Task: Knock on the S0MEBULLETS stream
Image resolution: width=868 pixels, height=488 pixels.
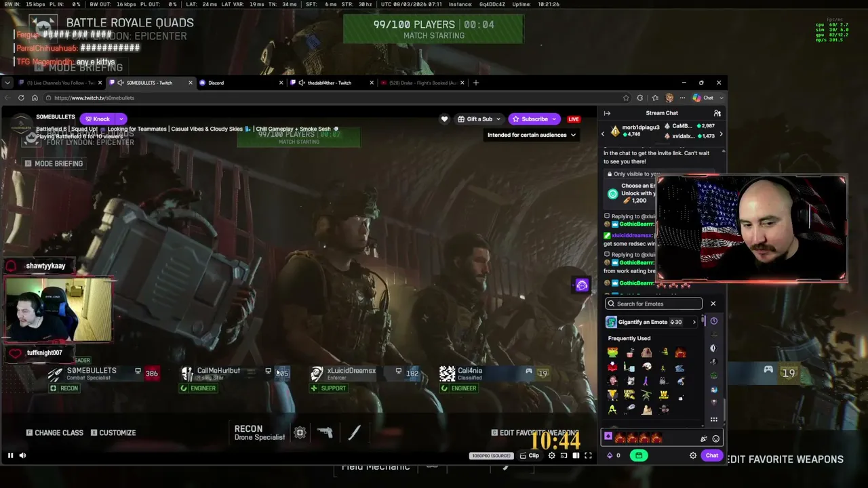Action: pos(97,119)
